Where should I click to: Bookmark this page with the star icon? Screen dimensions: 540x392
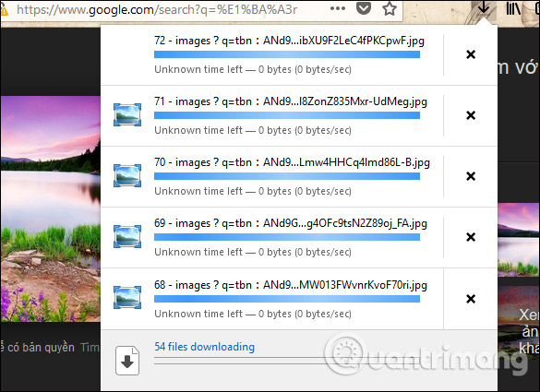click(390, 8)
